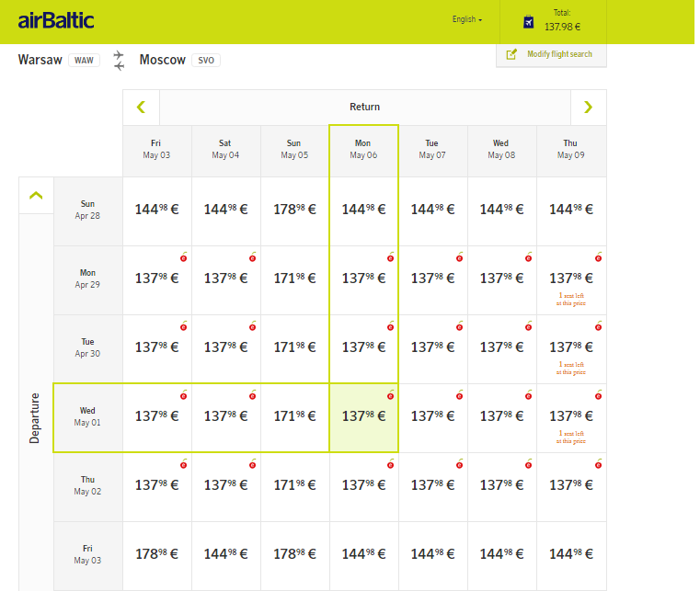The height and width of the screenshot is (591, 700).
Task: Show earlier departure dates with up chevron
Action: click(x=36, y=196)
